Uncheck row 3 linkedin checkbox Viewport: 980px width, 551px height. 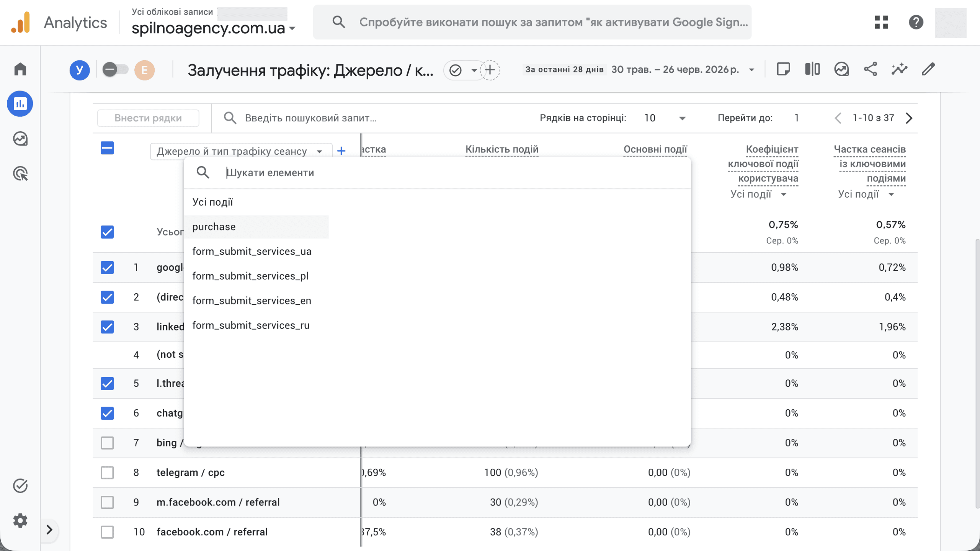[107, 327]
